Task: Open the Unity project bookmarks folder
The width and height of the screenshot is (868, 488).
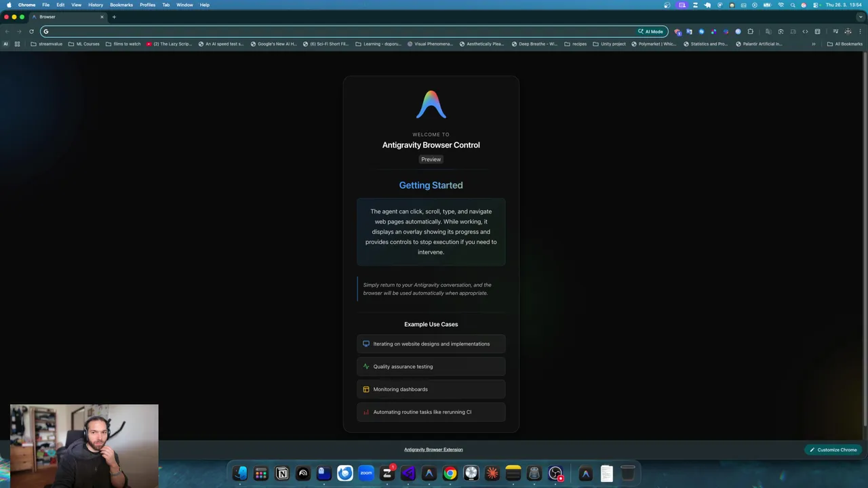Action: (x=609, y=44)
